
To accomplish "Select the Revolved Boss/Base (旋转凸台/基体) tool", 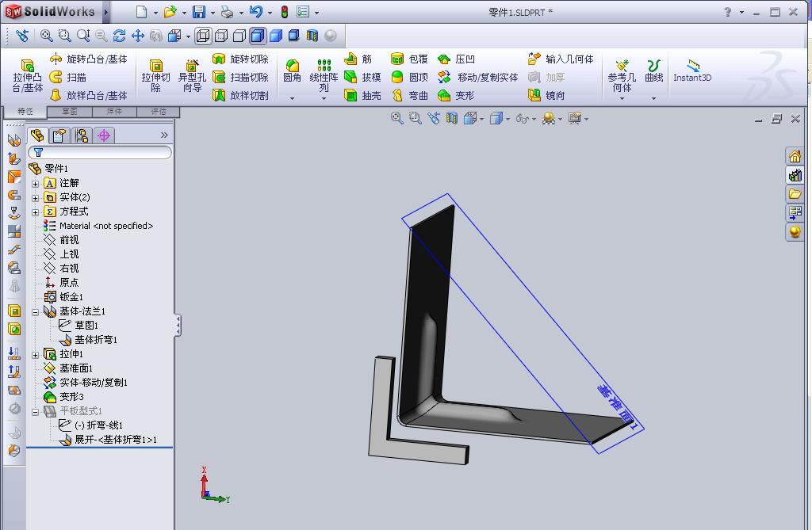I will [88, 59].
